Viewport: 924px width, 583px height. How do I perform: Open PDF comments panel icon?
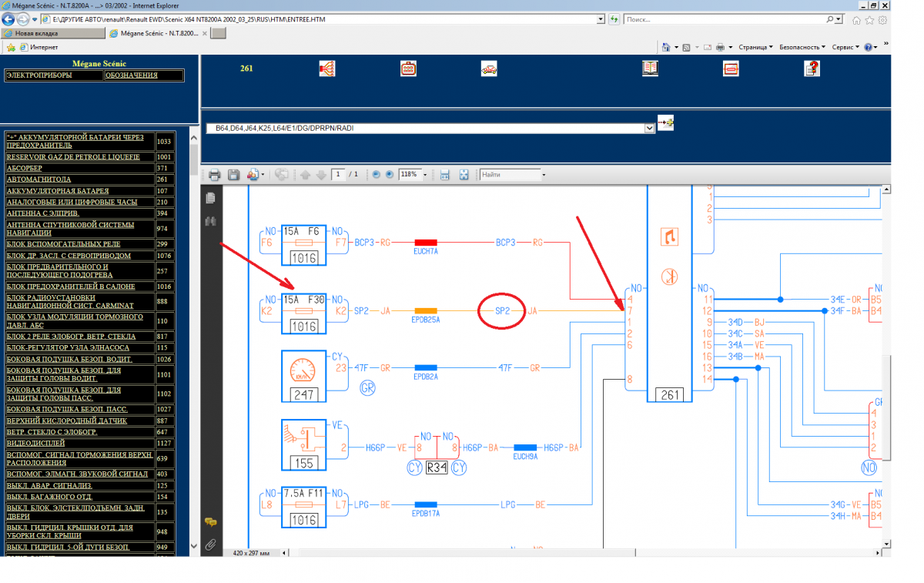[210, 522]
